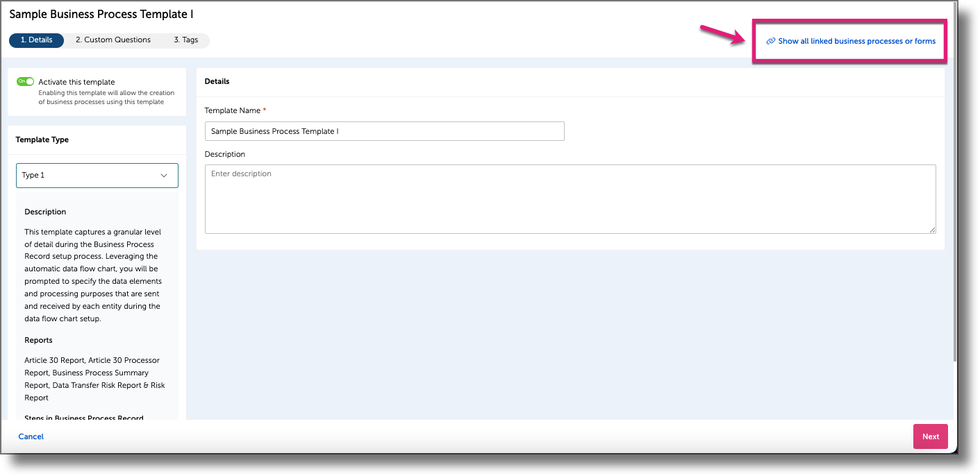
Task: Click the Next button
Action: click(x=930, y=436)
